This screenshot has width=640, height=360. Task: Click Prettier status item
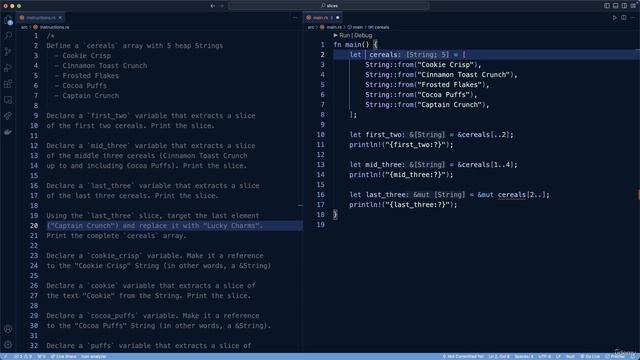coord(614,356)
